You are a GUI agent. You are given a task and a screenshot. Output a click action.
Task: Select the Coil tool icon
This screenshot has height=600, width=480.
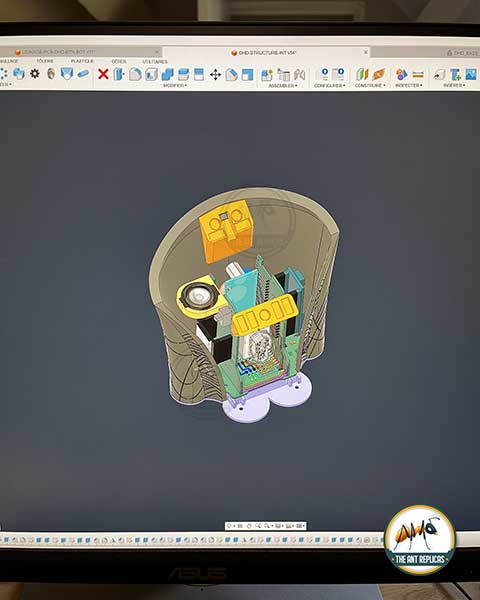(51, 73)
